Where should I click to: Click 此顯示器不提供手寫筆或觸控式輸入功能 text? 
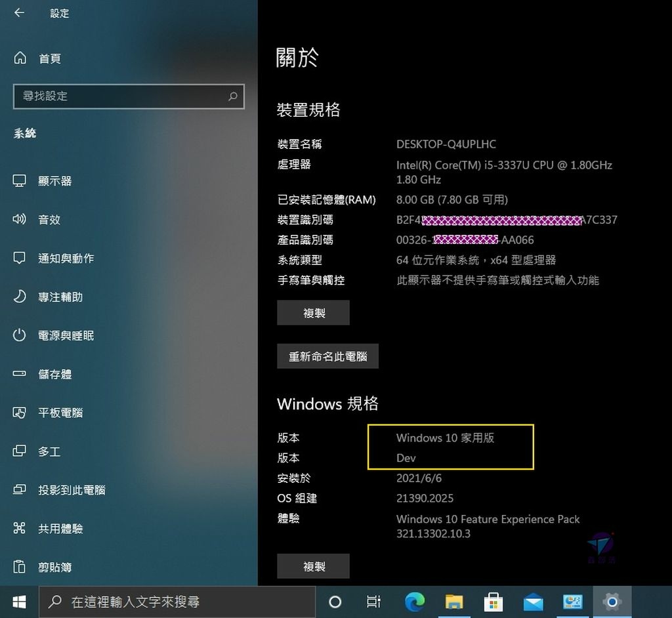click(497, 280)
